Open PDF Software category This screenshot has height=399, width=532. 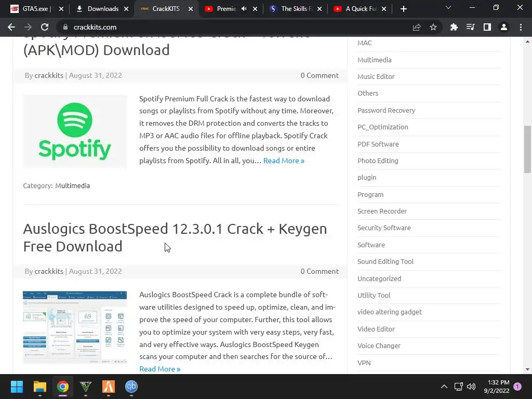tap(378, 144)
